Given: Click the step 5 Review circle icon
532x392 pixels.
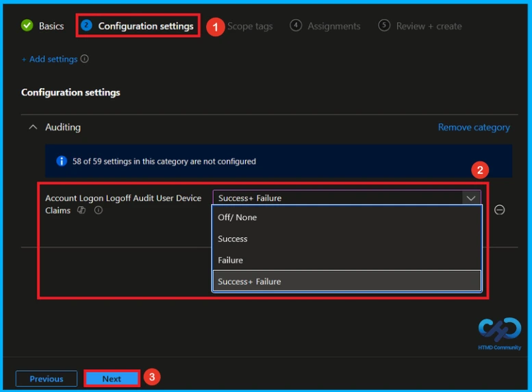Looking at the screenshot, I should (x=384, y=25).
